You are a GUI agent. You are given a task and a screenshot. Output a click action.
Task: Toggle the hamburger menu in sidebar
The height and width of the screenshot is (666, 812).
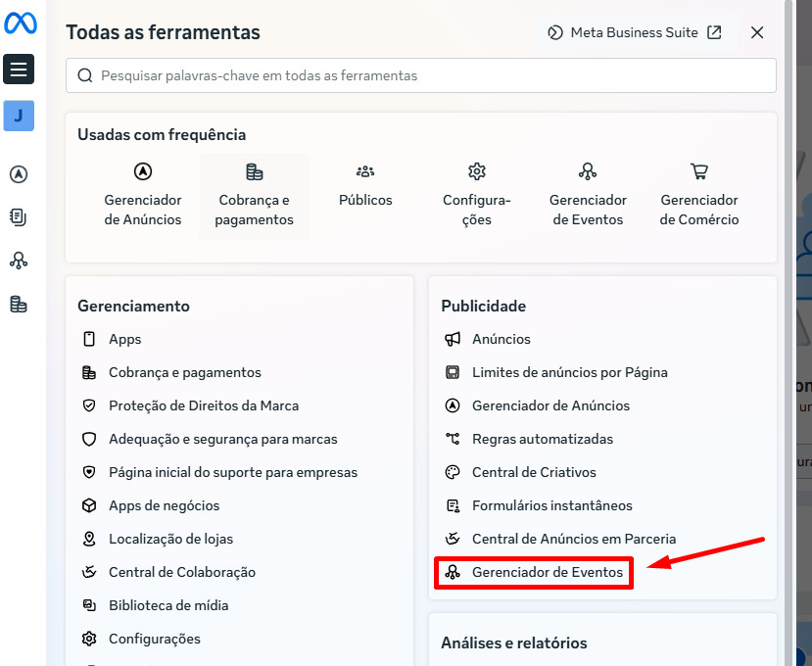tap(19, 69)
